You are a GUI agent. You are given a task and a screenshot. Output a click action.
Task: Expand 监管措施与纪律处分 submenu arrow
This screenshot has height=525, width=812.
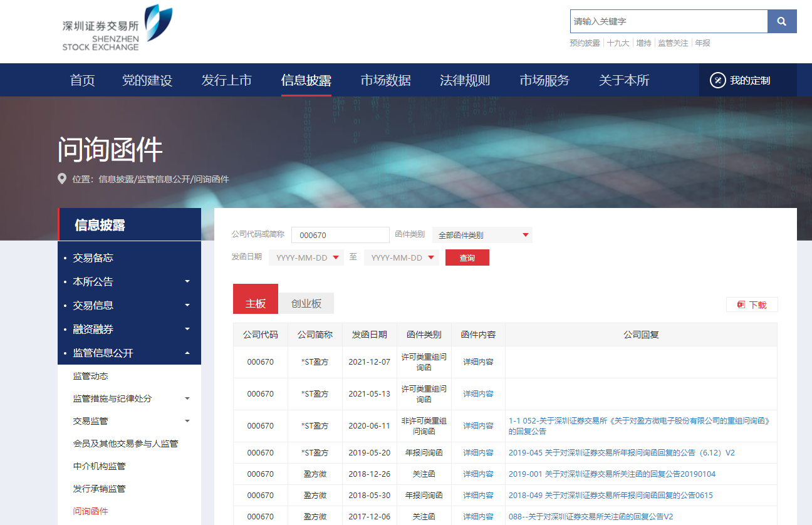[x=187, y=398]
